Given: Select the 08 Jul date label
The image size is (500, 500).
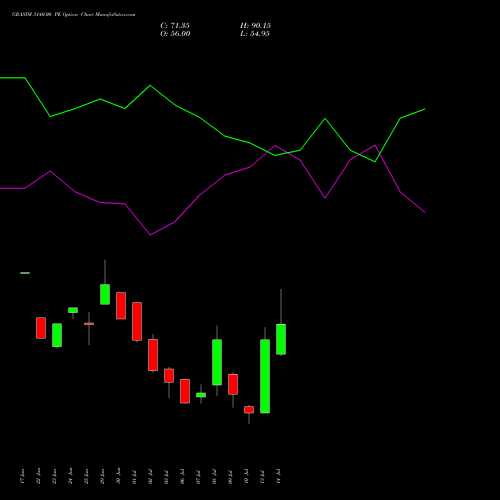Looking at the screenshot, I should [214, 476].
